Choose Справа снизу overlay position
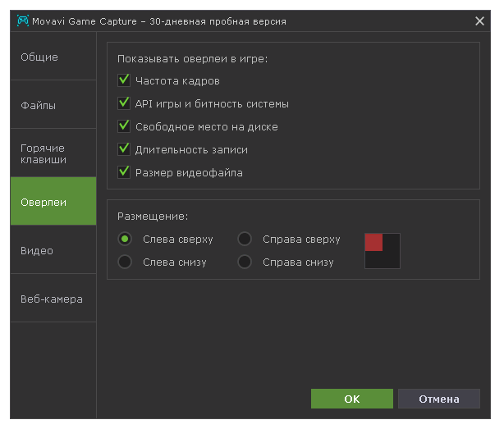 click(x=245, y=262)
